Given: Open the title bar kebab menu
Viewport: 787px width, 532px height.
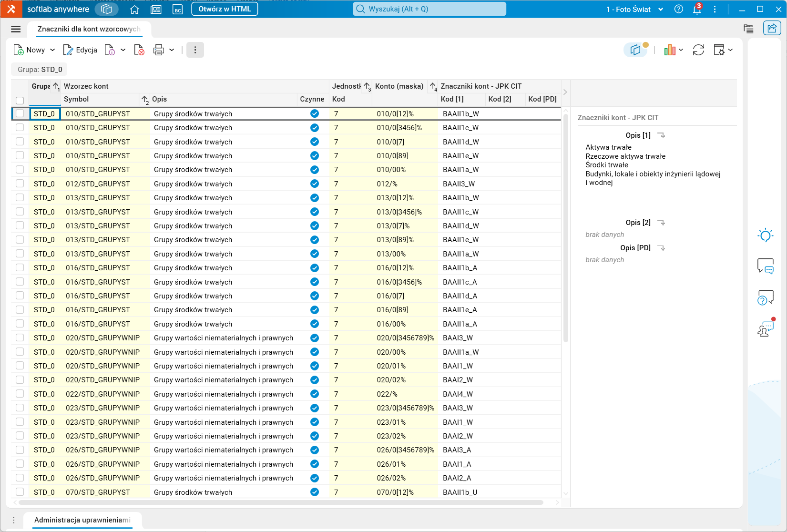Looking at the screenshot, I should pyautogui.click(x=715, y=9).
